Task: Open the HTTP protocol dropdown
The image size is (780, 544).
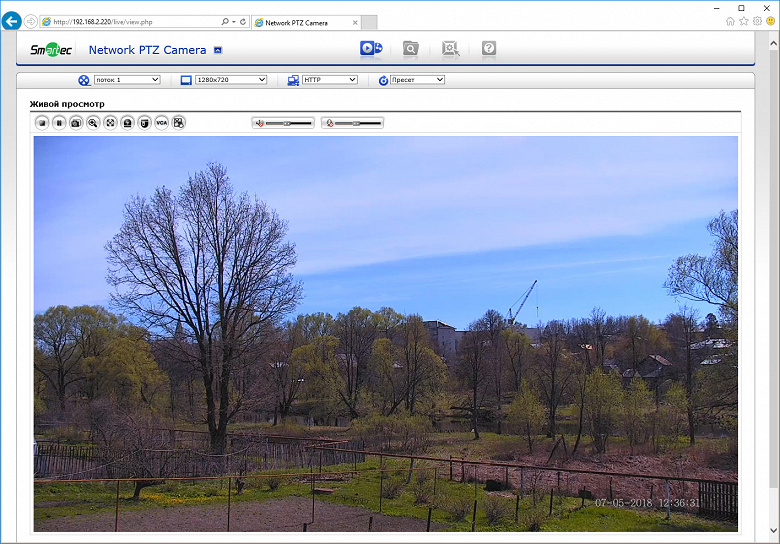Action: tap(330, 80)
